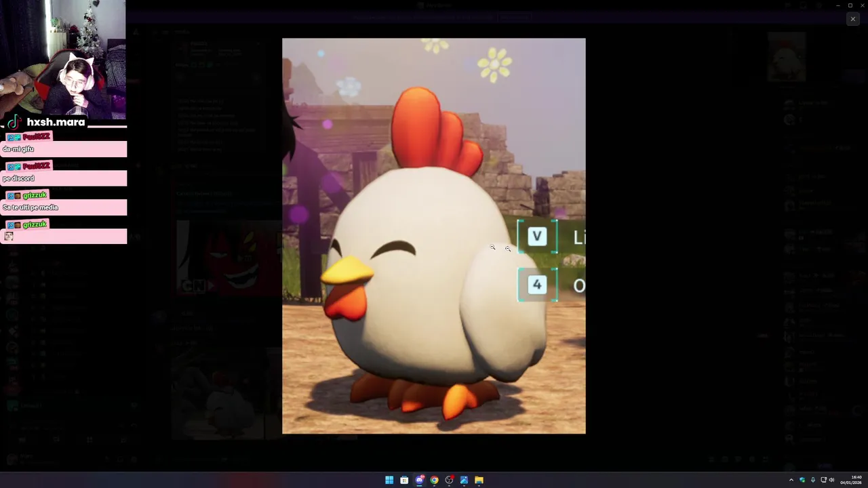The height and width of the screenshot is (488, 868).
Task: Open the app with the red notification dot
Action: click(x=449, y=480)
